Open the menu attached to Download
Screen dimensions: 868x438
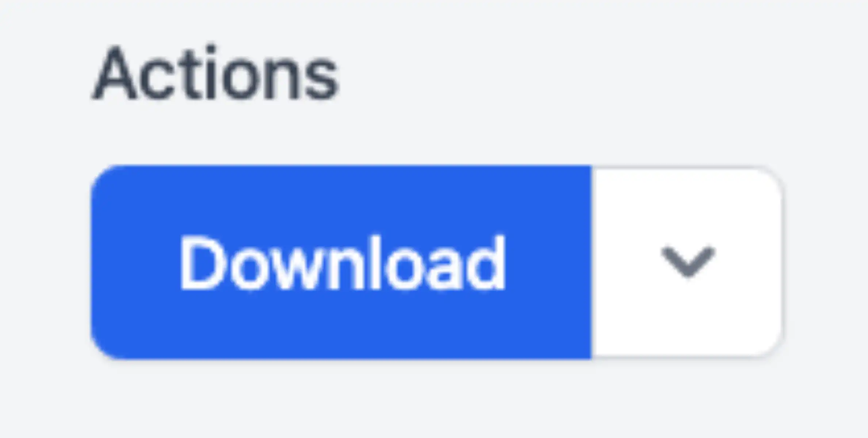point(687,262)
